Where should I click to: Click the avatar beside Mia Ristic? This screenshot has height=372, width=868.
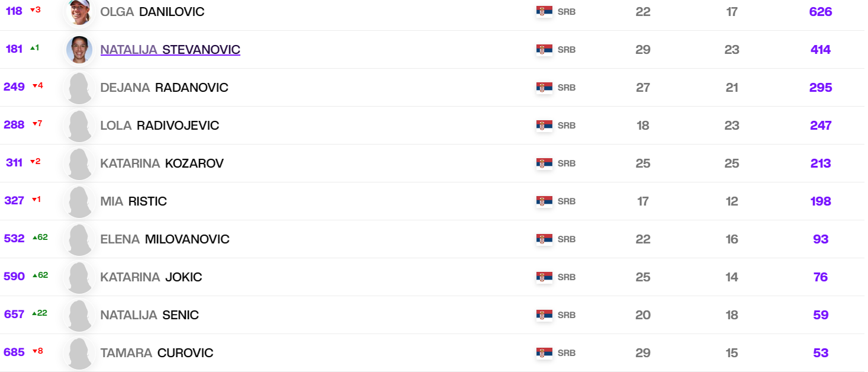pyautogui.click(x=79, y=201)
